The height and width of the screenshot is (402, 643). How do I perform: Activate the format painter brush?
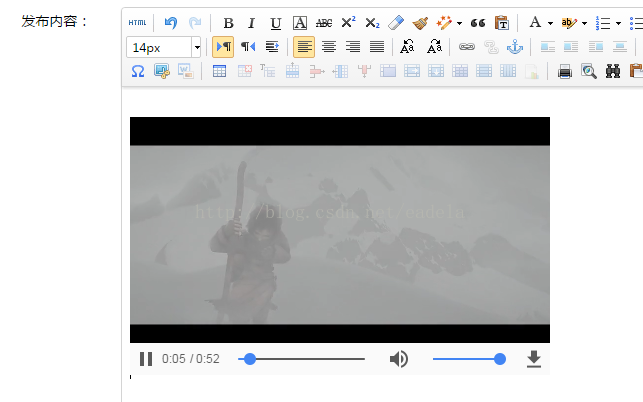[x=420, y=23]
